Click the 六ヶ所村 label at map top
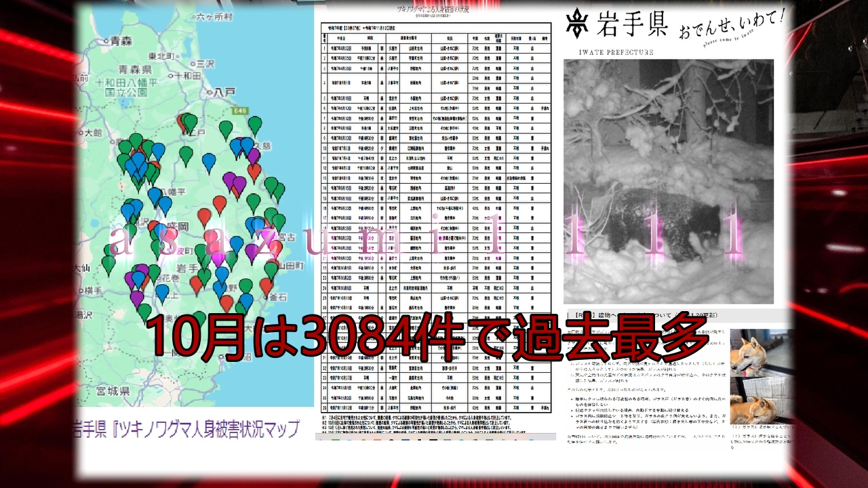Image resolution: width=868 pixels, height=488 pixels. (x=213, y=16)
